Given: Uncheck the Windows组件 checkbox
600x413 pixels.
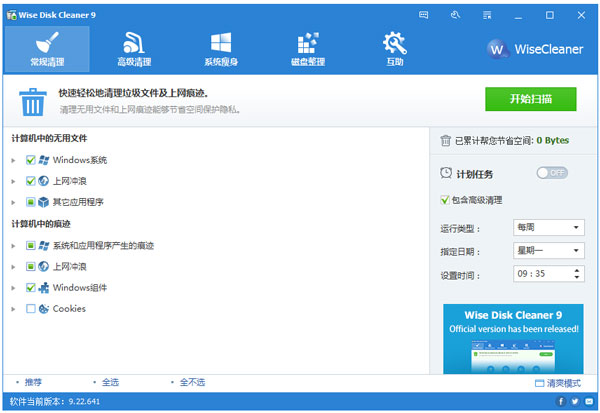Looking at the screenshot, I should [x=31, y=287].
